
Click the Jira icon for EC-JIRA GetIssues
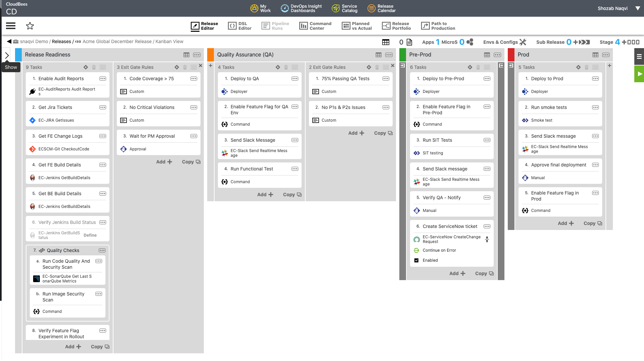32,120
